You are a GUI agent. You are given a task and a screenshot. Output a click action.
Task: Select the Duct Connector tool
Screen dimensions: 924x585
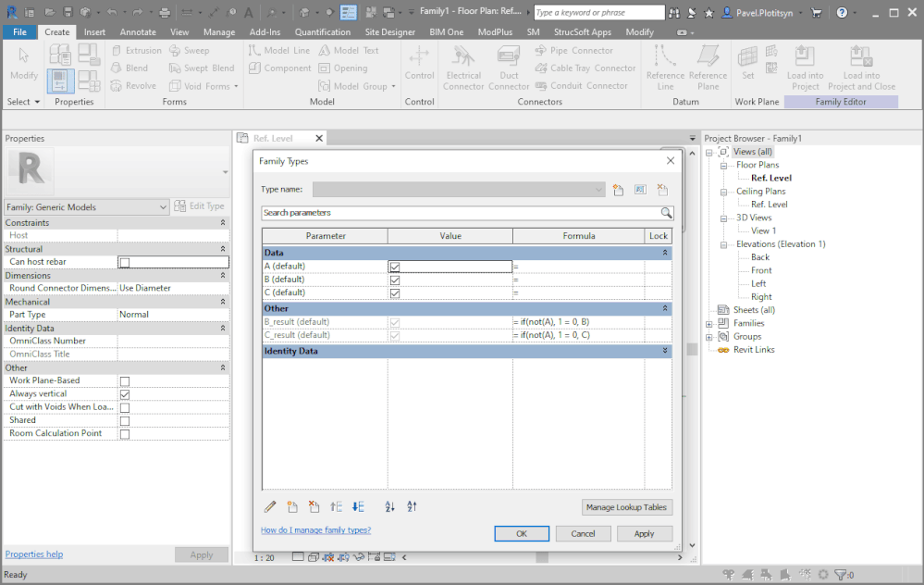tap(509, 68)
